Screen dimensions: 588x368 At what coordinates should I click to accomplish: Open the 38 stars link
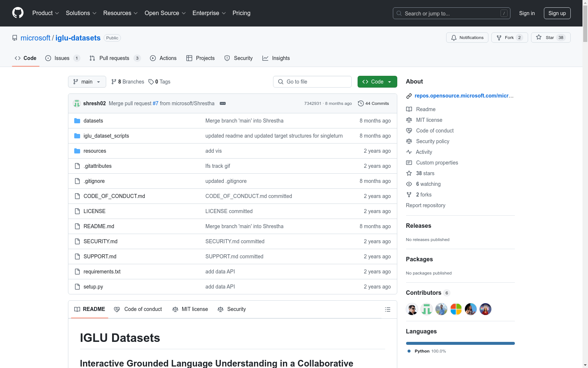pyautogui.click(x=425, y=173)
